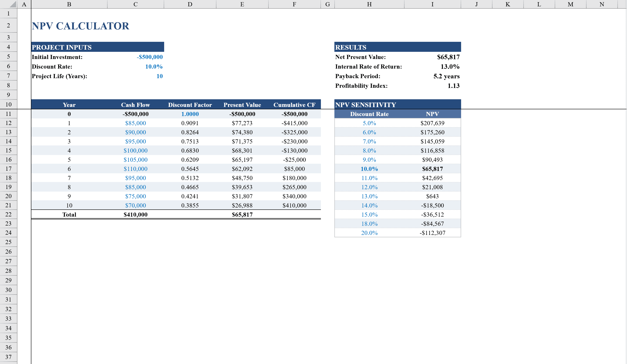
Task: Select row 11 header
Action: pyautogui.click(x=8, y=114)
